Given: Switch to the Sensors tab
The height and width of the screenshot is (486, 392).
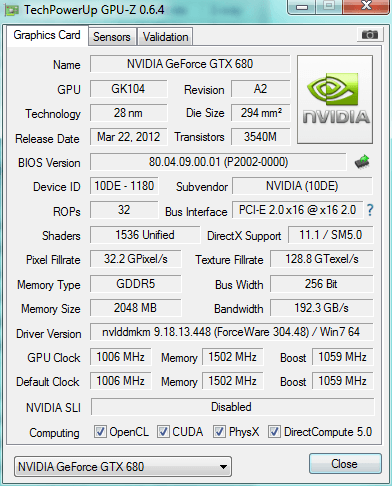Looking at the screenshot, I should pyautogui.click(x=112, y=37).
